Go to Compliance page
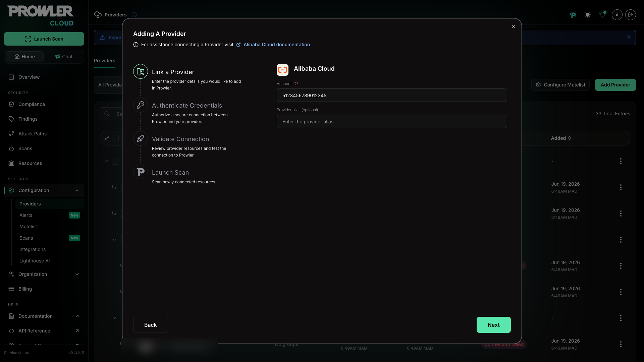The height and width of the screenshot is (362, 644). (x=44, y=104)
